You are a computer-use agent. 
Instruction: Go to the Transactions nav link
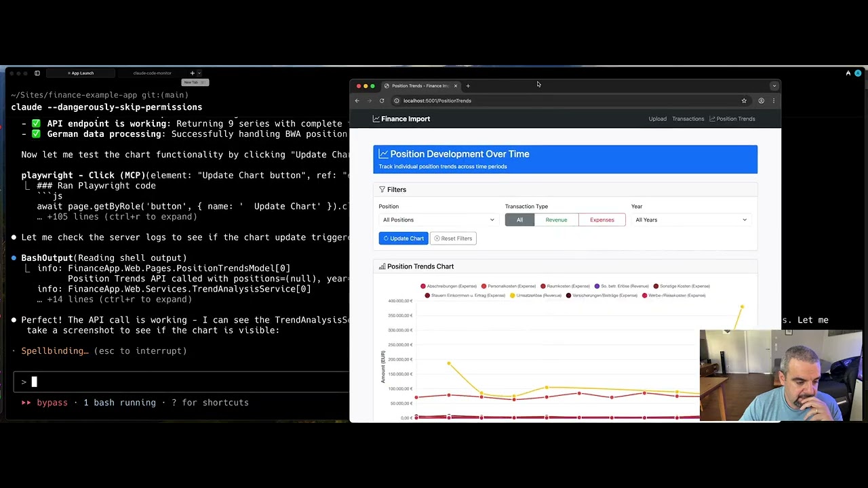click(688, 119)
